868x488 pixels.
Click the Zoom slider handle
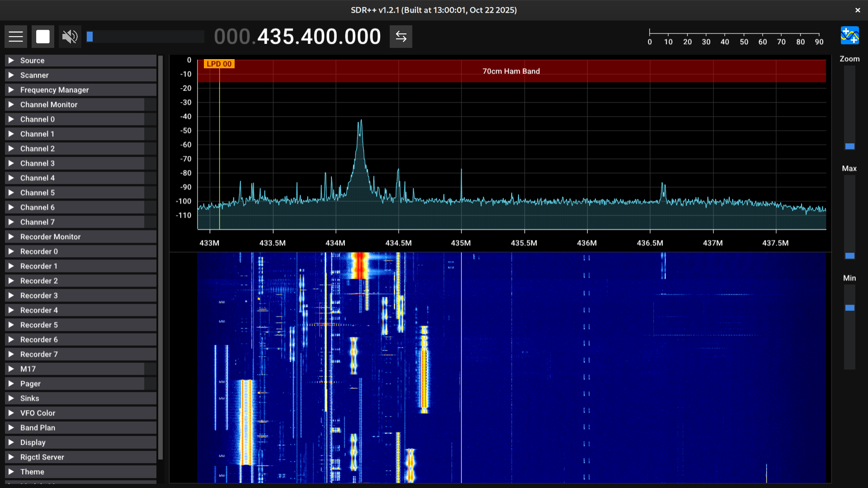849,146
